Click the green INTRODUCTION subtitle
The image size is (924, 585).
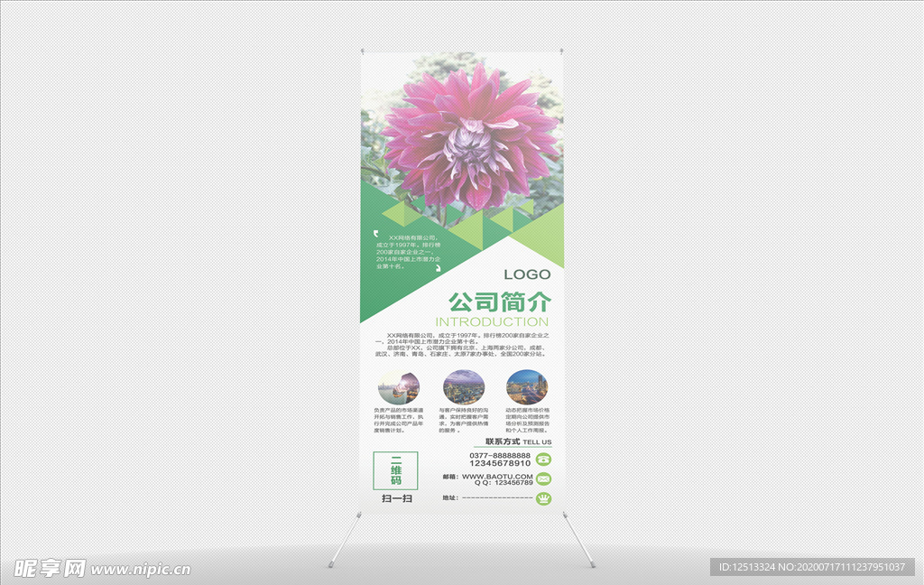[x=492, y=322]
